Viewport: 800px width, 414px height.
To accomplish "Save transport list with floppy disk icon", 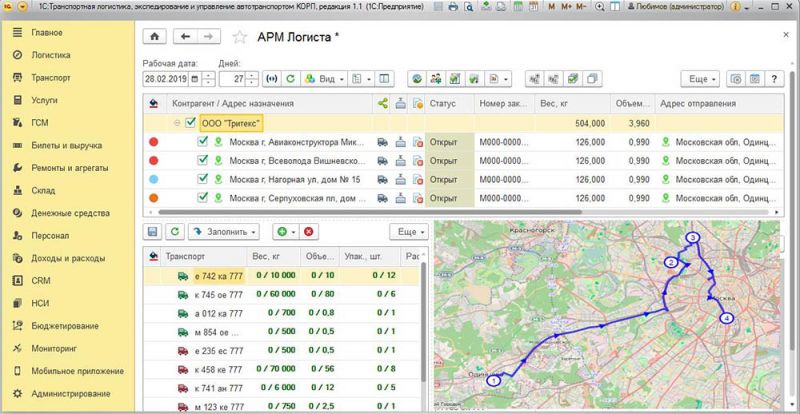I will pos(152,232).
